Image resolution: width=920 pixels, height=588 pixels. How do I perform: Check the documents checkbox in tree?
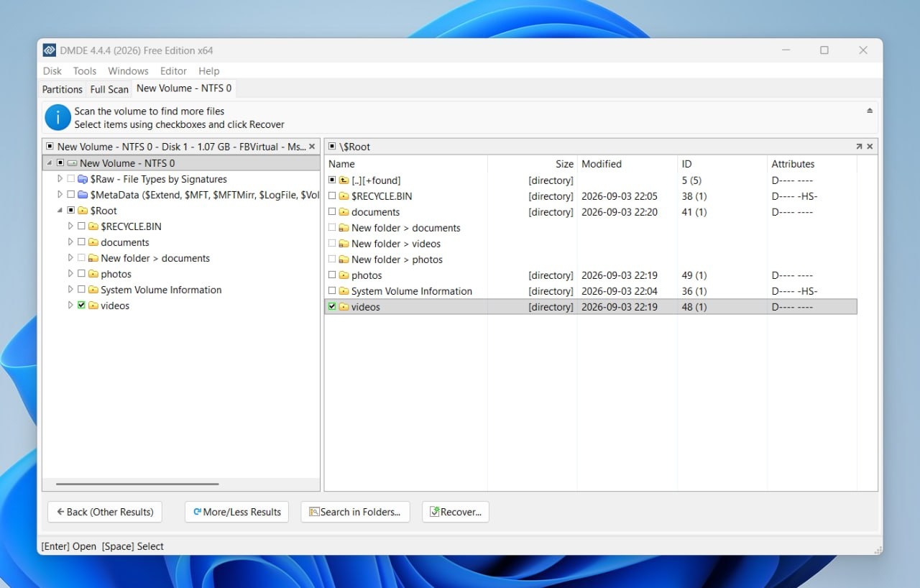point(81,242)
